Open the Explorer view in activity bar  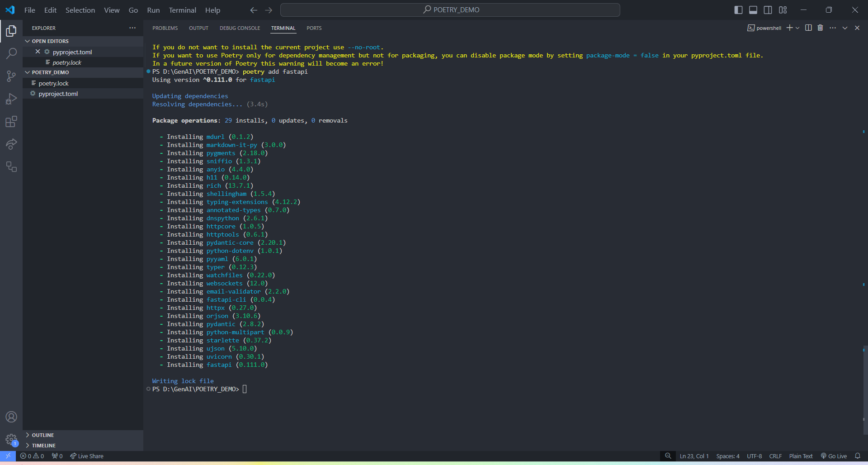click(11, 31)
